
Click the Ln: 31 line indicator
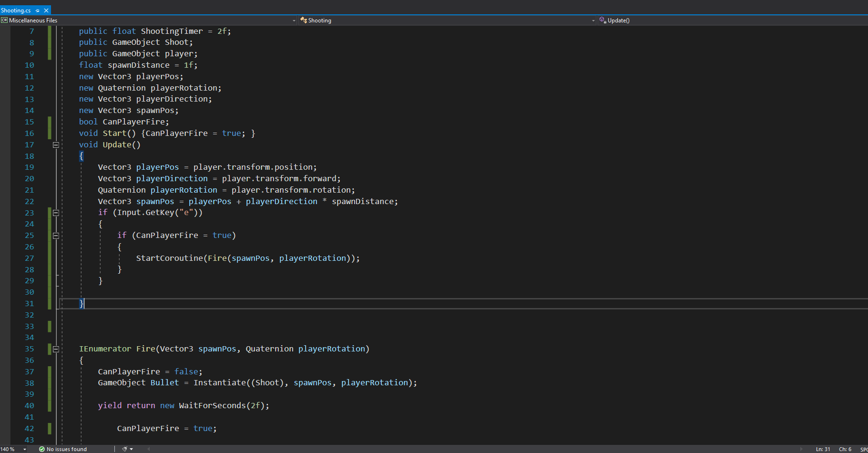point(823,449)
